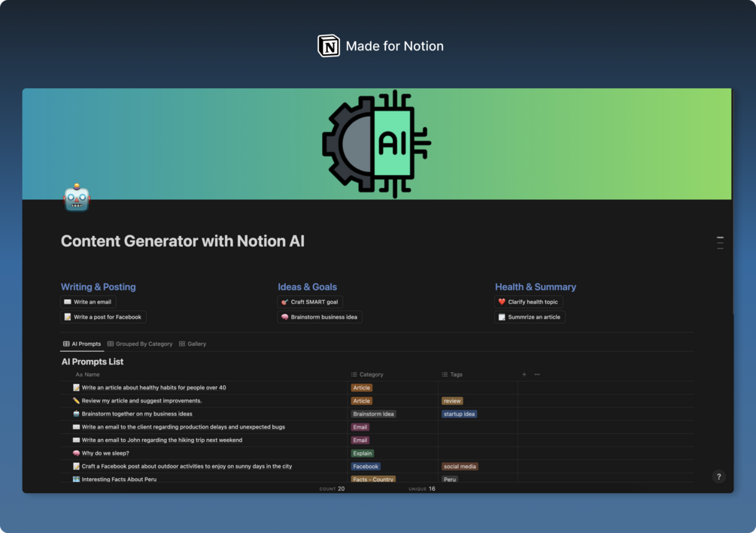Image resolution: width=756 pixels, height=533 pixels.
Task: Click the Tags column header
Action: 452,374
